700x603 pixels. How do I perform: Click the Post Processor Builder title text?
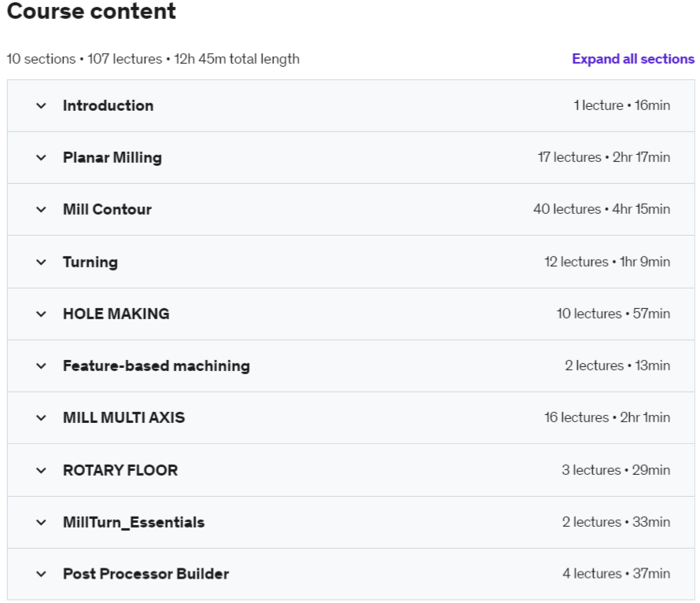146,574
